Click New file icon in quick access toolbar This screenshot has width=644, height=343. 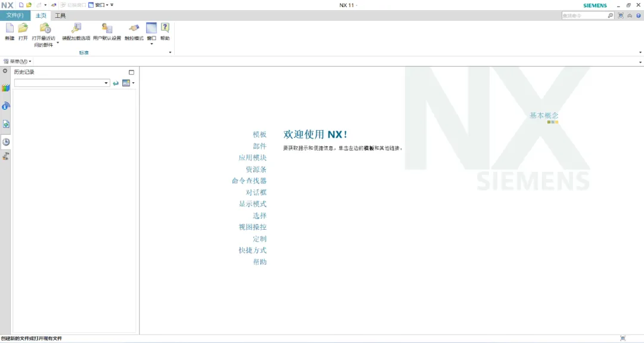pos(21,5)
